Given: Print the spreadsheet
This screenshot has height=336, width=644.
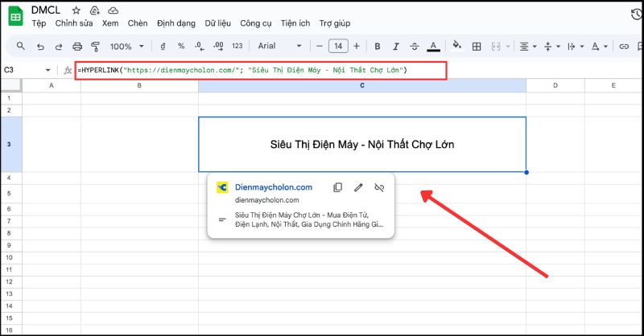Looking at the screenshot, I should click(x=77, y=47).
